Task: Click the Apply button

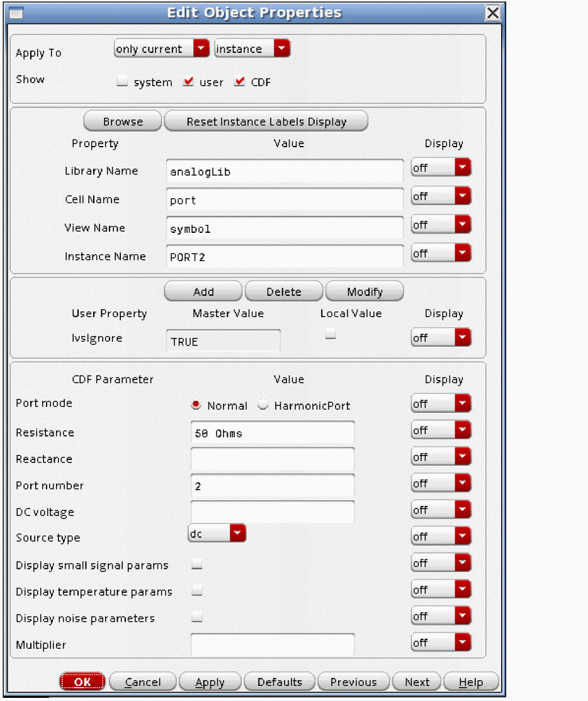Action: point(210,682)
